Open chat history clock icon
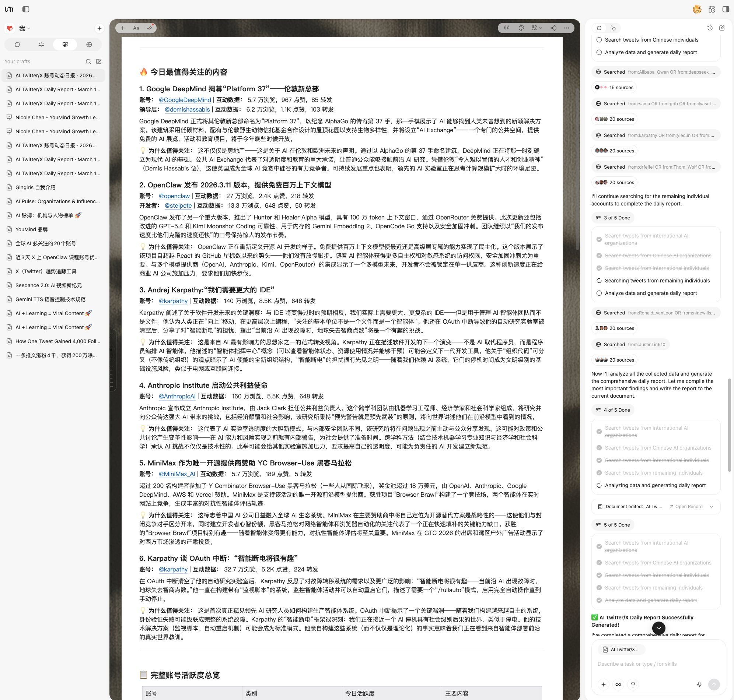734x700 pixels. click(710, 28)
